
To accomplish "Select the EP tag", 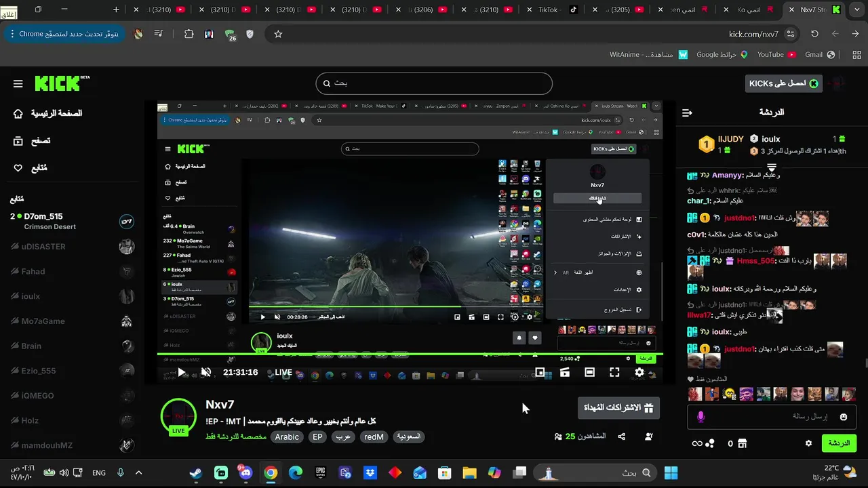I will tap(317, 437).
